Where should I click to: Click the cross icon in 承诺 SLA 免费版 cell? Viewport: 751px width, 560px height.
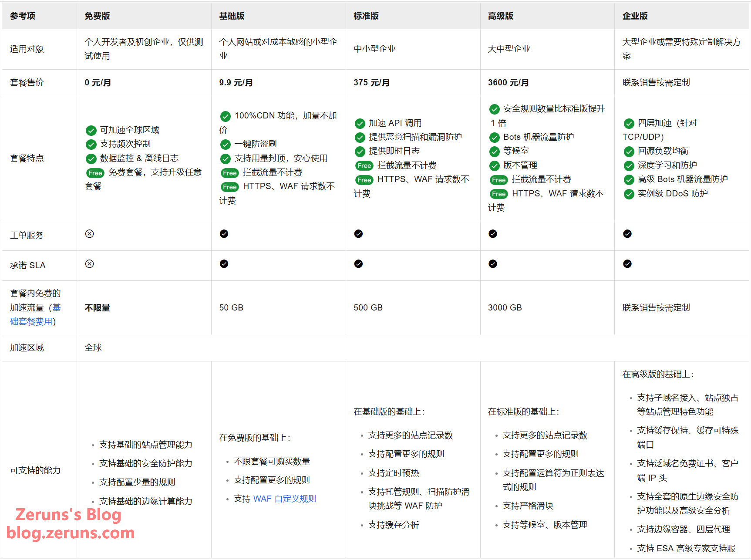(89, 264)
